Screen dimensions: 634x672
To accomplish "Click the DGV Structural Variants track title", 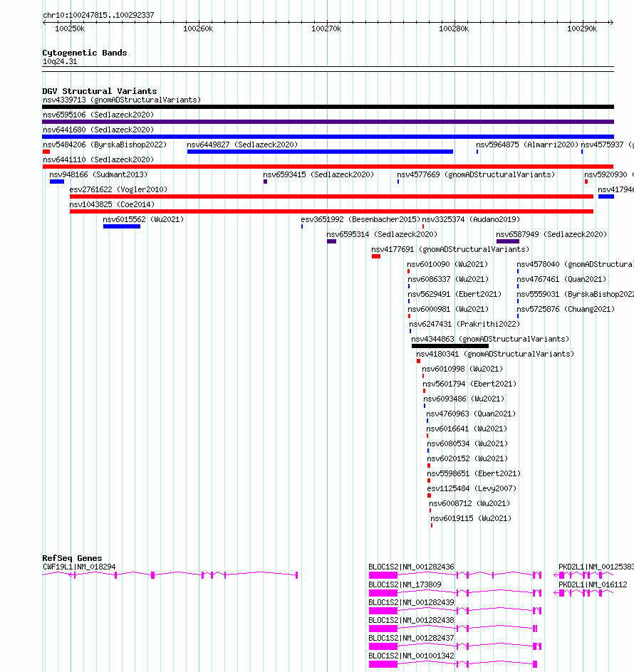I will pos(100,91).
